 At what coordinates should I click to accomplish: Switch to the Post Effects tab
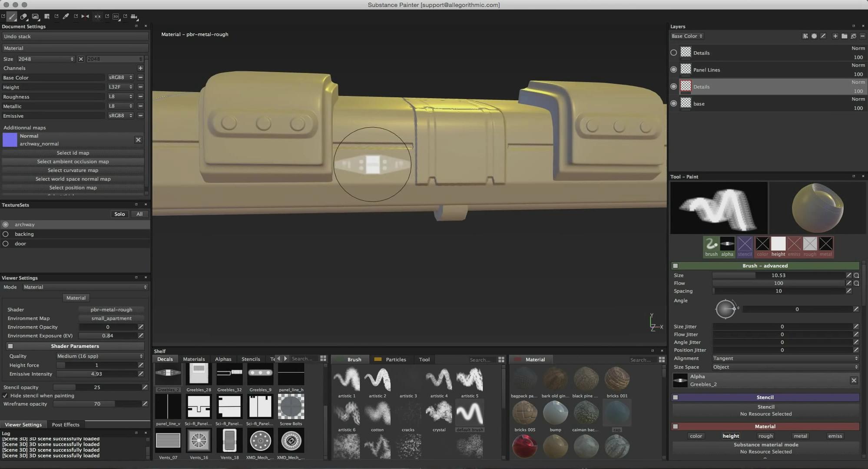click(x=66, y=425)
